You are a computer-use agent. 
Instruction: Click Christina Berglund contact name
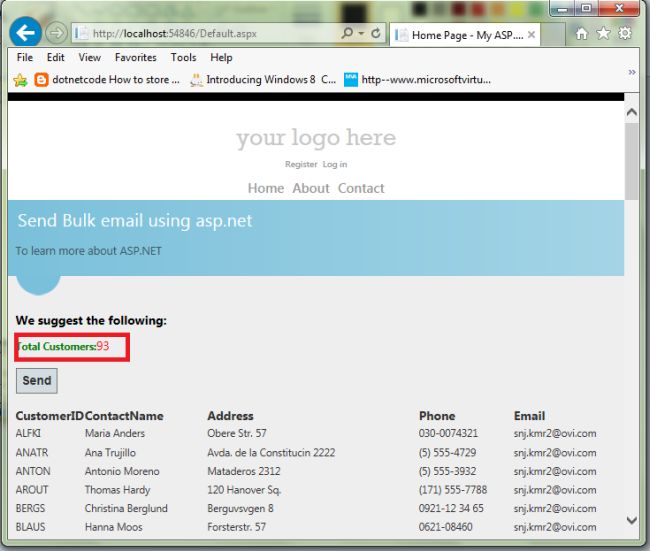[x=126, y=508]
